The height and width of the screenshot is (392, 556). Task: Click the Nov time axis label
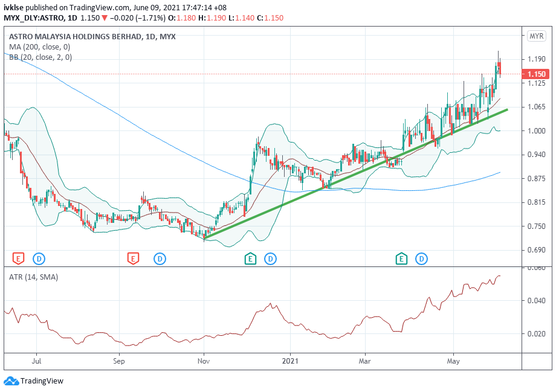pyautogui.click(x=204, y=361)
